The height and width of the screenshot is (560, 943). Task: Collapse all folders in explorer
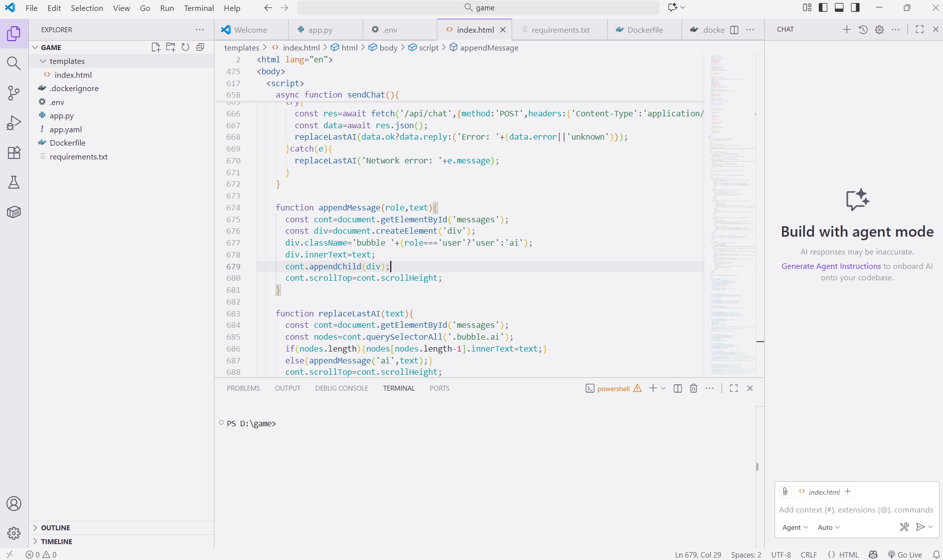[x=200, y=47]
